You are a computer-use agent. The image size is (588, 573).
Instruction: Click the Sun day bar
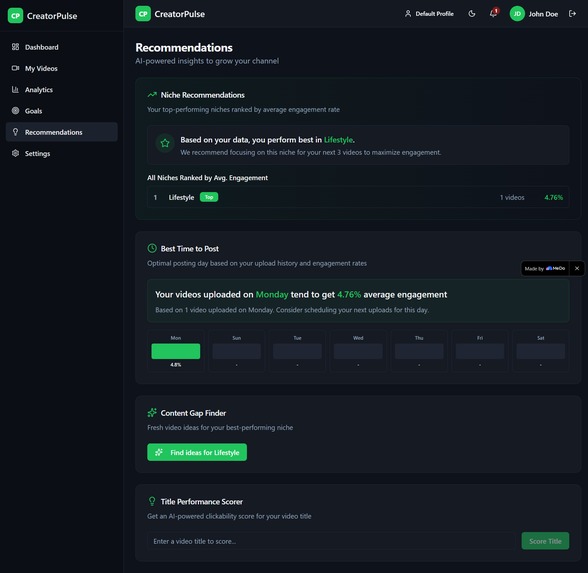(237, 351)
